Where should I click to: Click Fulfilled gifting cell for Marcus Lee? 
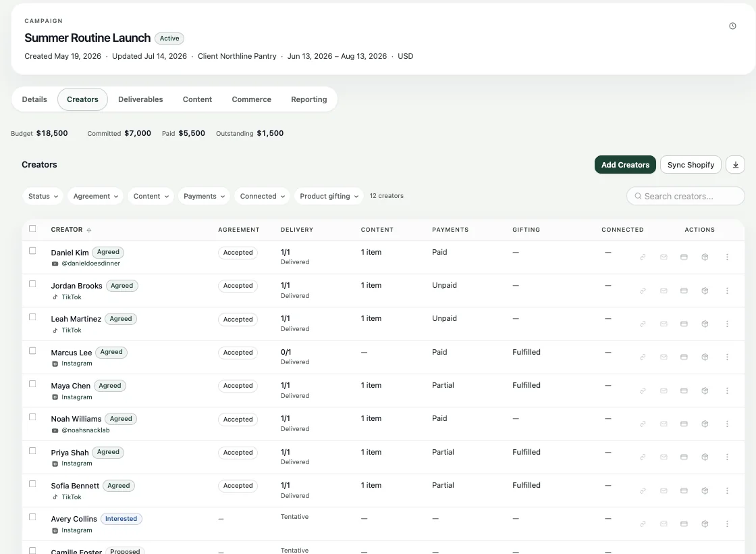(x=526, y=352)
